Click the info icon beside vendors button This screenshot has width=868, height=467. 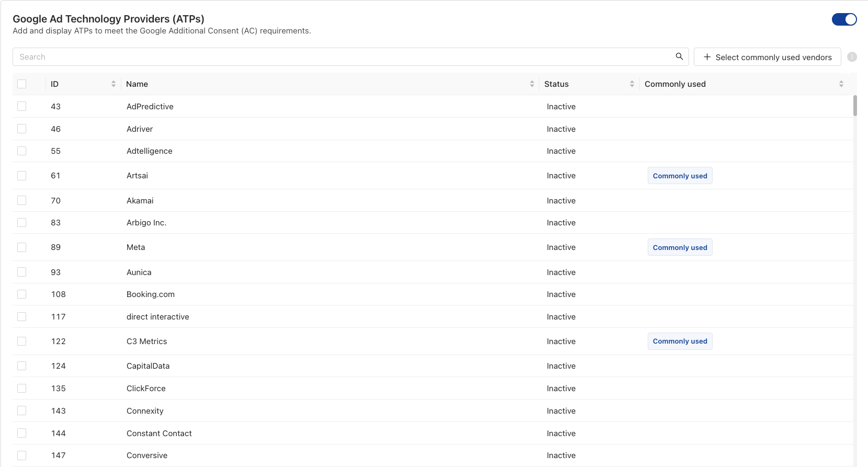point(852,57)
